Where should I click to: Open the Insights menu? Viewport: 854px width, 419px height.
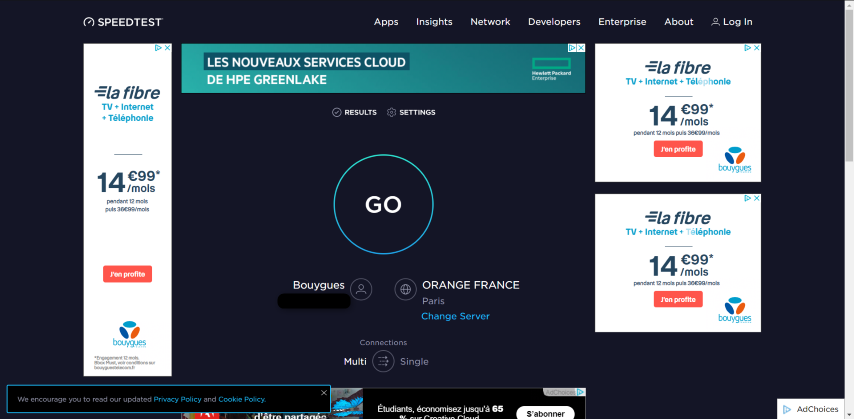[x=434, y=22]
